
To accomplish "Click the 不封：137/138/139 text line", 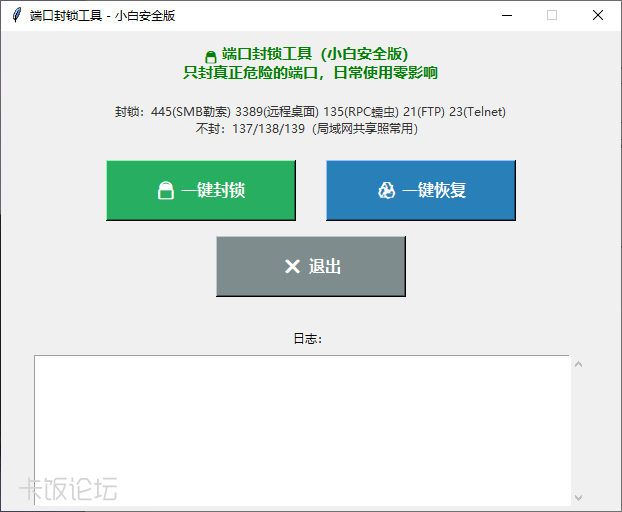I will coord(307,129).
